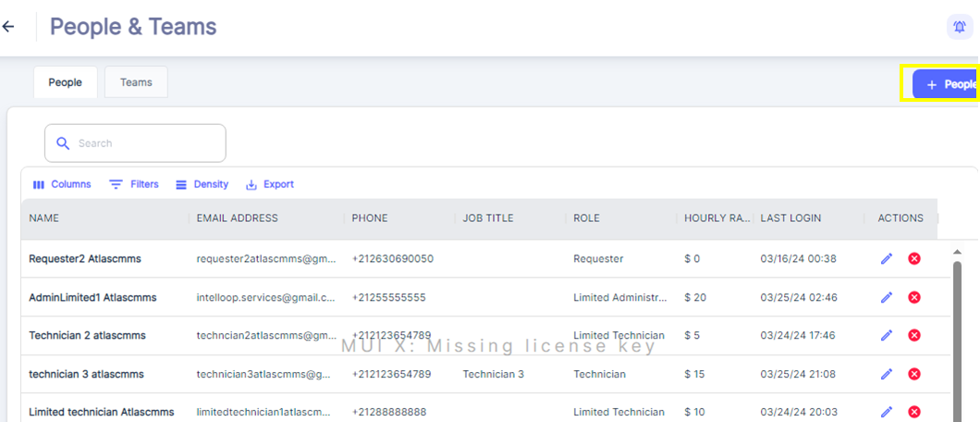
Task: Edit the AdminLimited1 Atlascmms row
Action: pos(887,297)
